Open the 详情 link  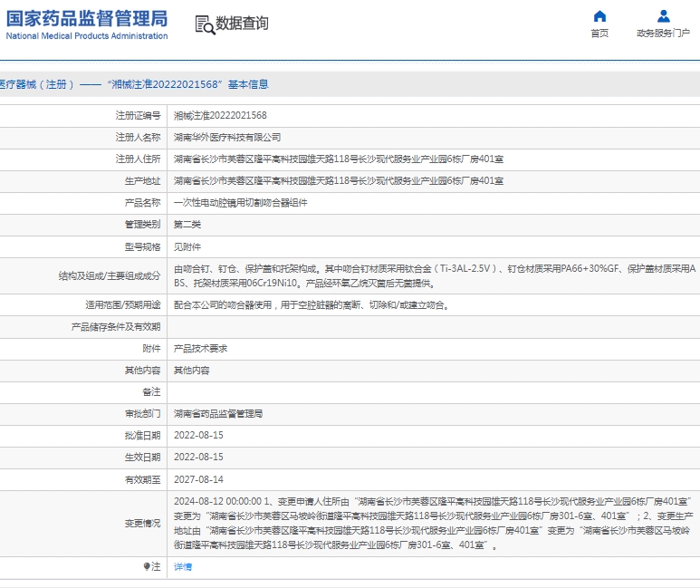[183, 566]
